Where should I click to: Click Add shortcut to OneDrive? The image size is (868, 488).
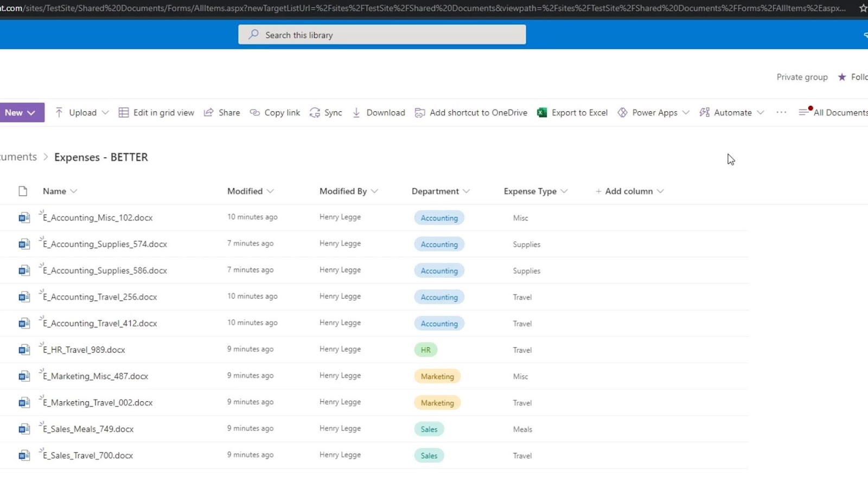click(471, 112)
